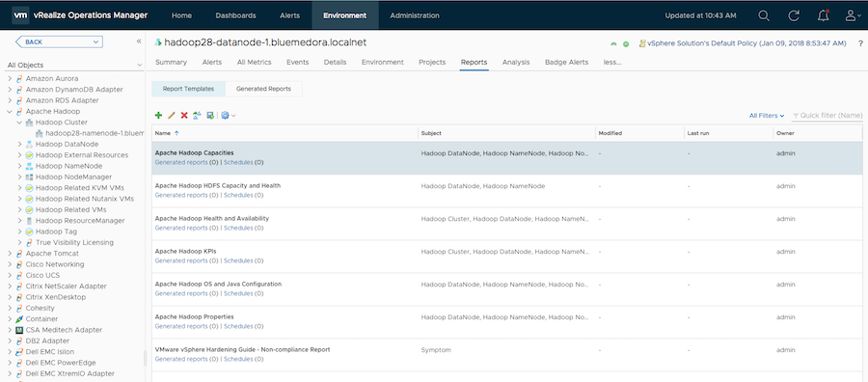This screenshot has height=382, width=868.
Task: Click the Hadoop NameNode tree icon
Action: click(x=29, y=166)
